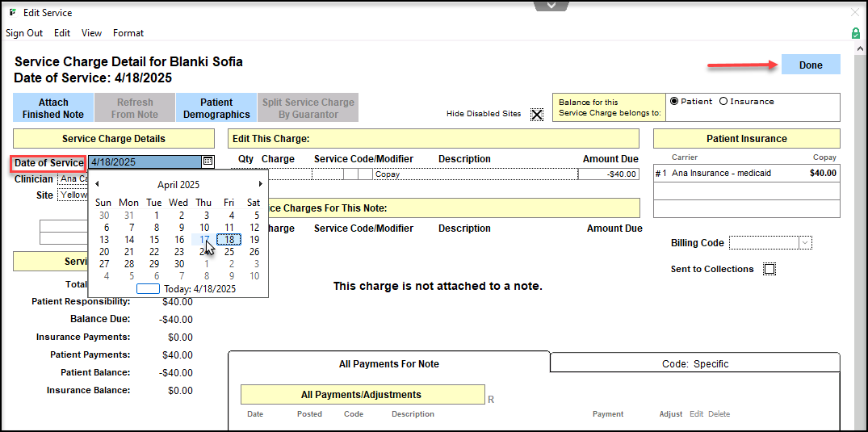Screen dimensions: 868x432
Task: Click the Today box in calendar footer
Action: (x=148, y=288)
